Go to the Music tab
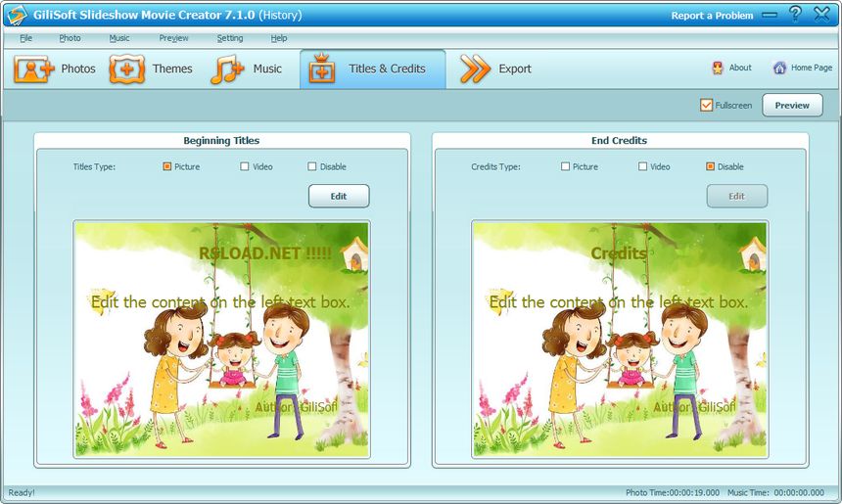This screenshot has height=504, width=842. (x=246, y=69)
